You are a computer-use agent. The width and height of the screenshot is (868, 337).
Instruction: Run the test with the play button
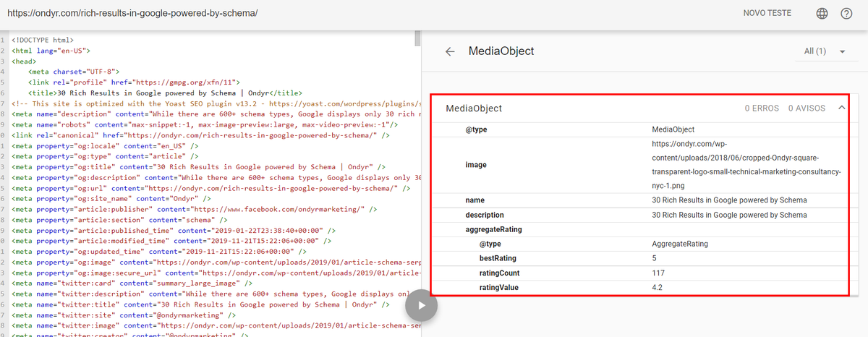(421, 305)
